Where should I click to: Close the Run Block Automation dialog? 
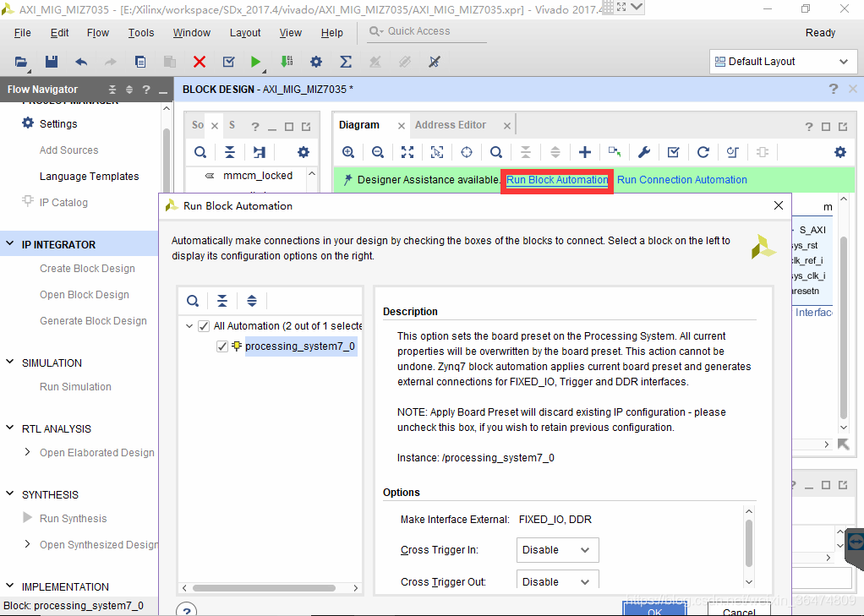pos(778,205)
